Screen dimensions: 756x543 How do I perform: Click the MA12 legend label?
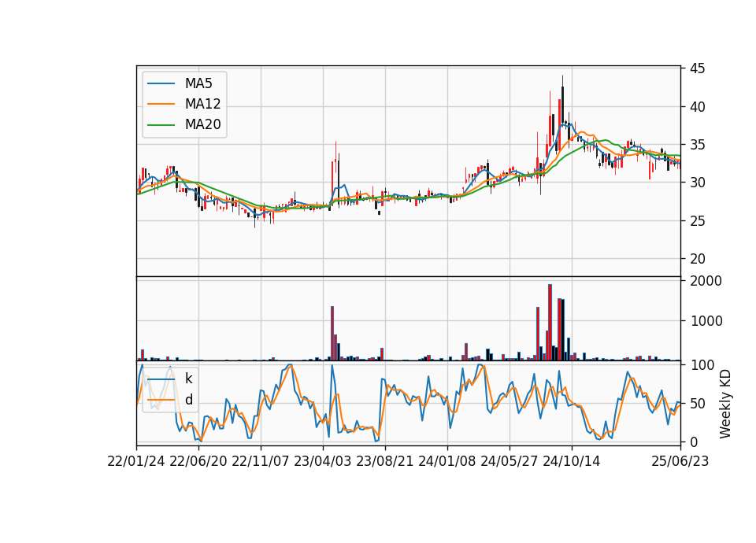(202, 104)
